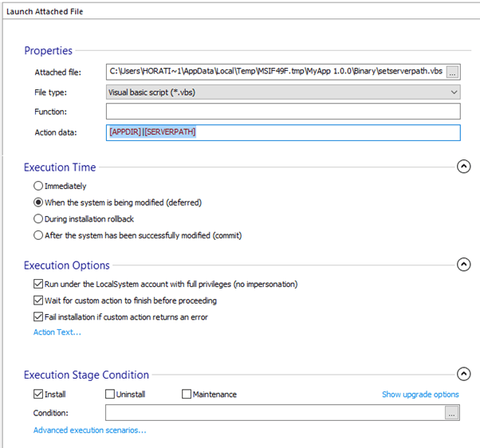Open Advanced execution scenarios link

(89, 430)
